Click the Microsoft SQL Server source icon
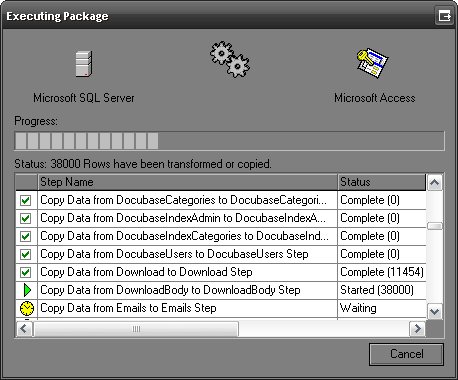The width and height of the screenshot is (458, 380). coord(84,64)
